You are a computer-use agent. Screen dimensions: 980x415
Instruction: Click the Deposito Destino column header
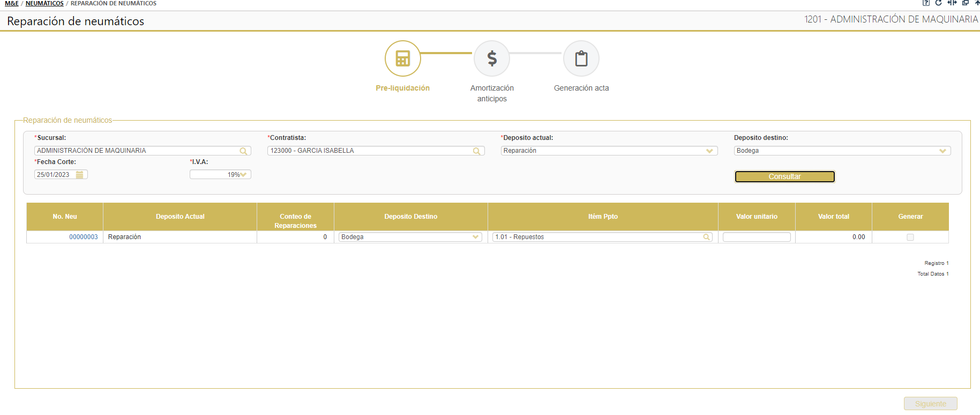(411, 217)
